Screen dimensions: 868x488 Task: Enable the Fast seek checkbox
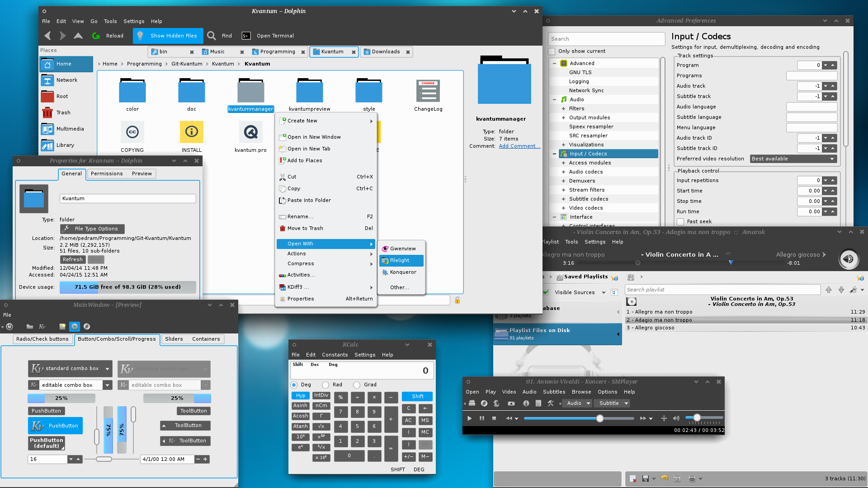(x=680, y=221)
